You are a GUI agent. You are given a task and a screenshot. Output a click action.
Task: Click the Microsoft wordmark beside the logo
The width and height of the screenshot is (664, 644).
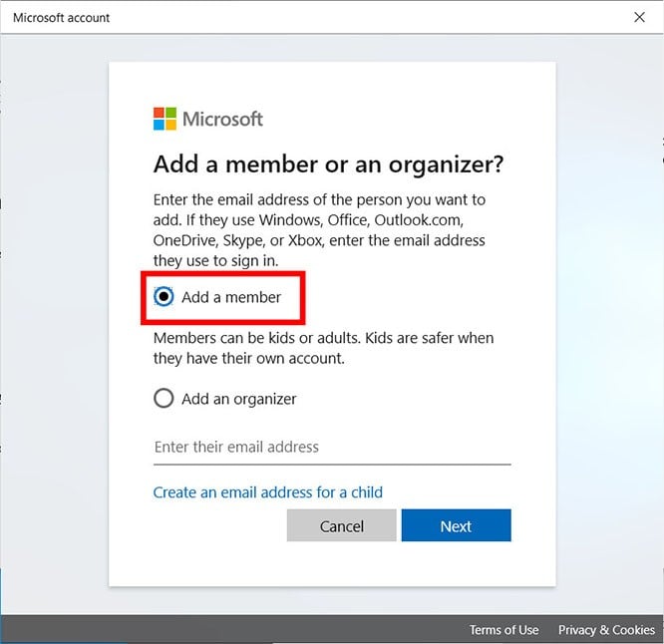(x=222, y=120)
